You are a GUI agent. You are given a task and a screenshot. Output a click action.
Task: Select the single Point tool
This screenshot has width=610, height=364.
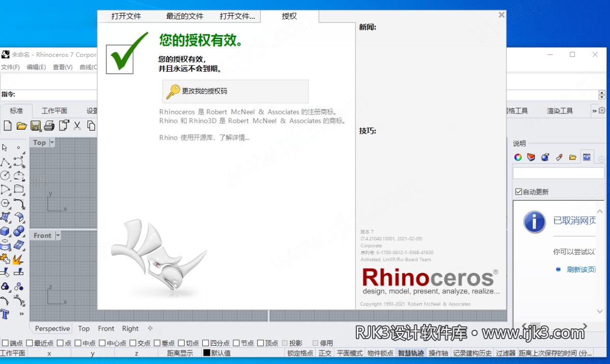pos(19,148)
